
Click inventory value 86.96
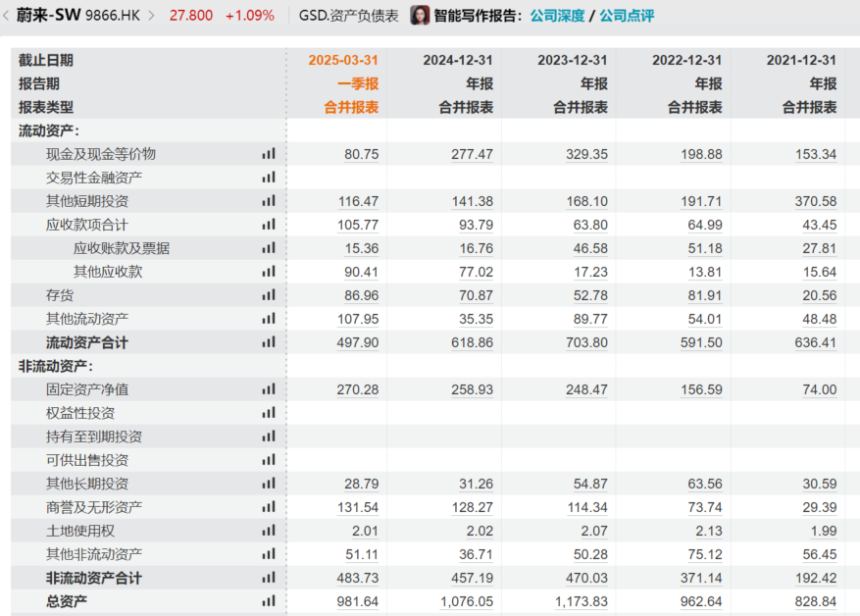pyautogui.click(x=362, y=296)
